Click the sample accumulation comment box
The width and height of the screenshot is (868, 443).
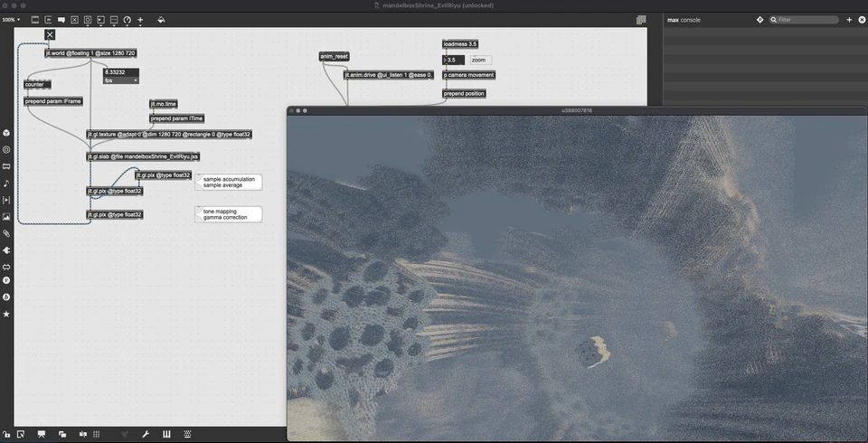pyautogui.click(x=229, y=183)
